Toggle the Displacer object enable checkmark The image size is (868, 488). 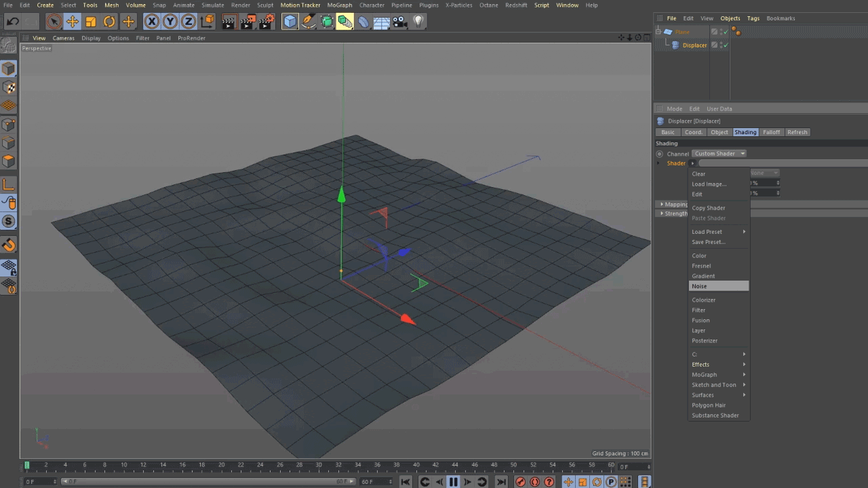click(x=726, y=45)
